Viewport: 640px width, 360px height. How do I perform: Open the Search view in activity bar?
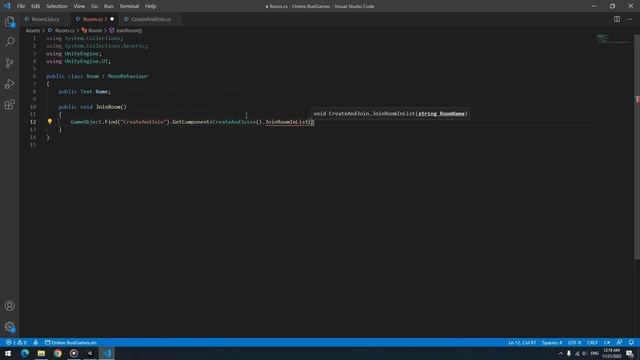click(x=10, y=42)
